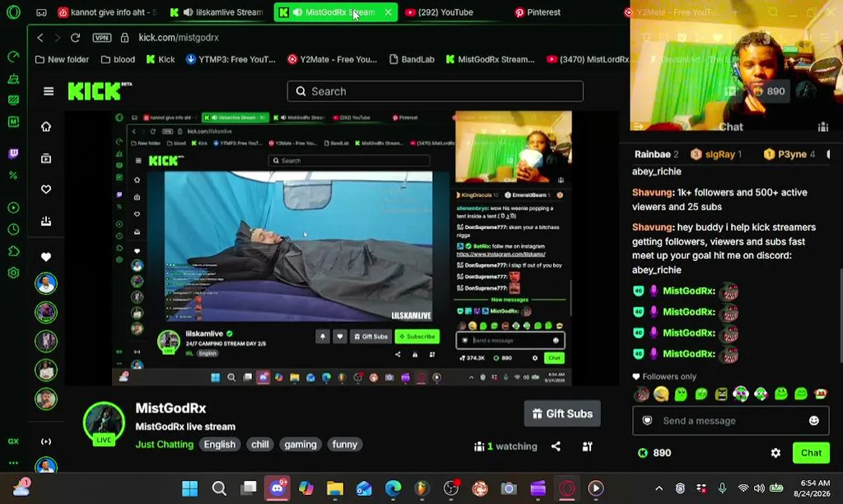Click the Kick search field
Screen dimensions: 843x504
point(435,91)
